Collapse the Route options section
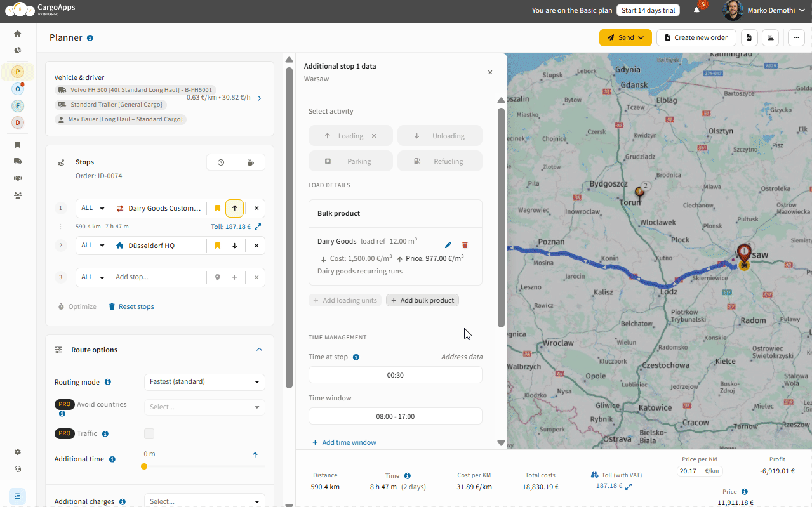This screenshot has width=812, height=507. click(x=259, y=350)
